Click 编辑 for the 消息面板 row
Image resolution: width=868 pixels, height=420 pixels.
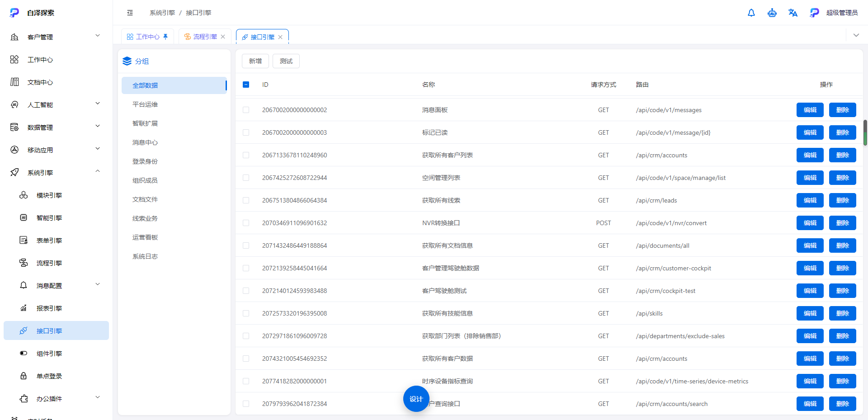[810, 110]
